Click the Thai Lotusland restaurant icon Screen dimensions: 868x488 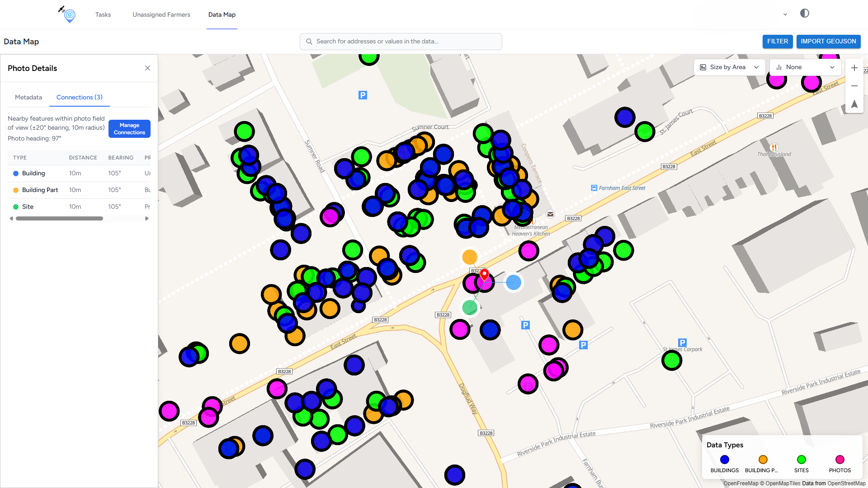click(x=774, y=147)
